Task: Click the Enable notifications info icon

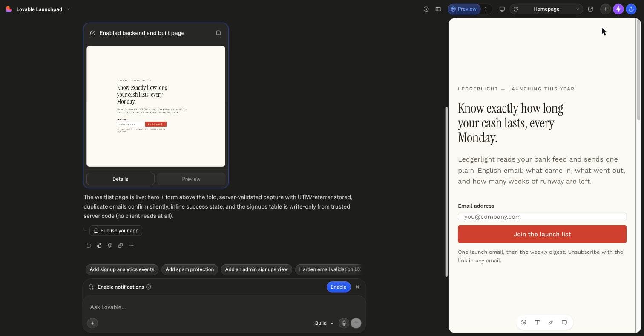Action: point(149,287)
